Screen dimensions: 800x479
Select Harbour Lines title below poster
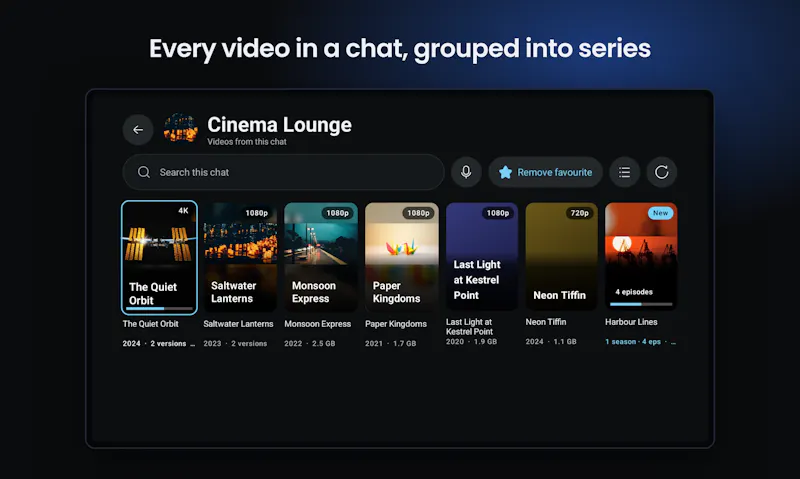click(x=631, y=322)
